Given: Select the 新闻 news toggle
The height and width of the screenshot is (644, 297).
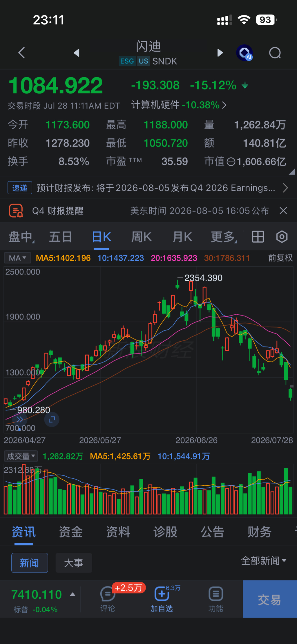Looking at the screenshot, I should pyautogui.click(x=30, y=563).
